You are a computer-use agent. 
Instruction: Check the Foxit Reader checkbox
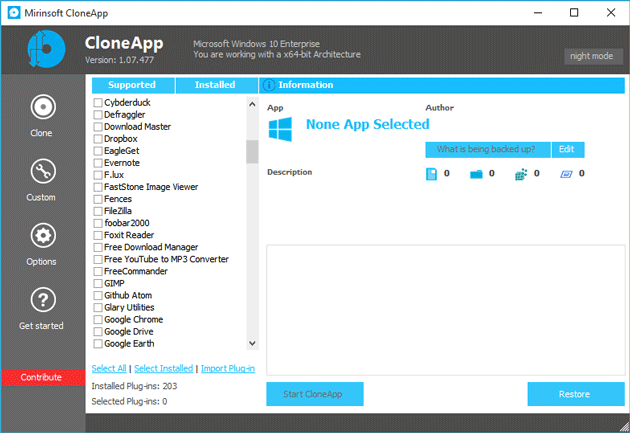[98, 235]
